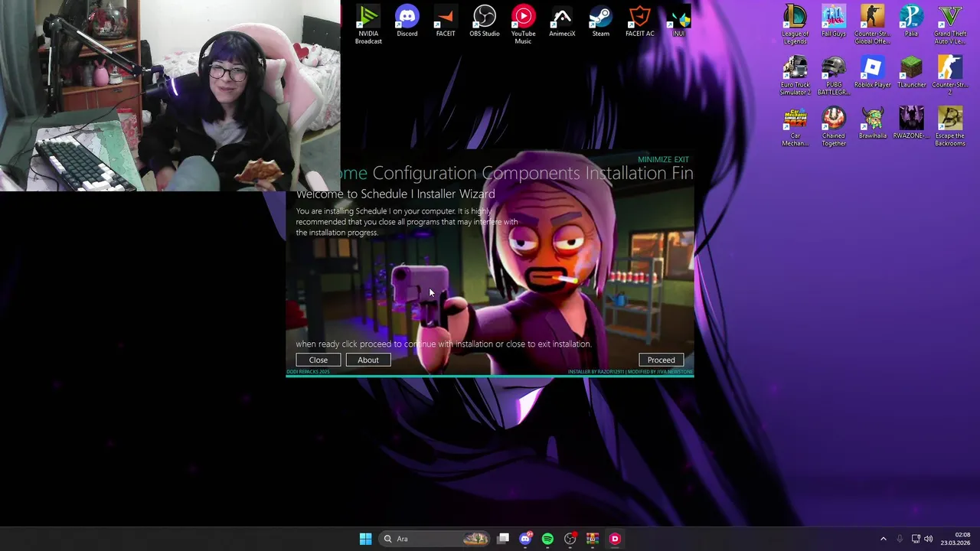This screenshot has height=551, width=980.
Task: Select the Escape the Backrooms icon
Action: click(x=950, y=127)
